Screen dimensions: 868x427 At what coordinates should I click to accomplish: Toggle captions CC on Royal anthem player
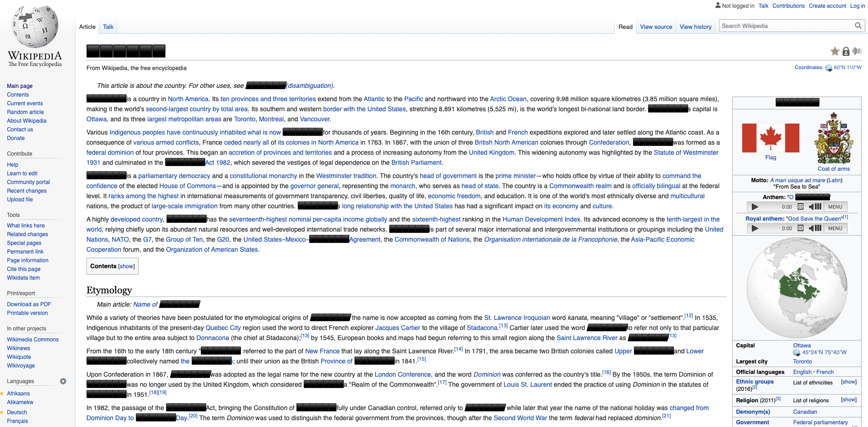coord(800,228)
